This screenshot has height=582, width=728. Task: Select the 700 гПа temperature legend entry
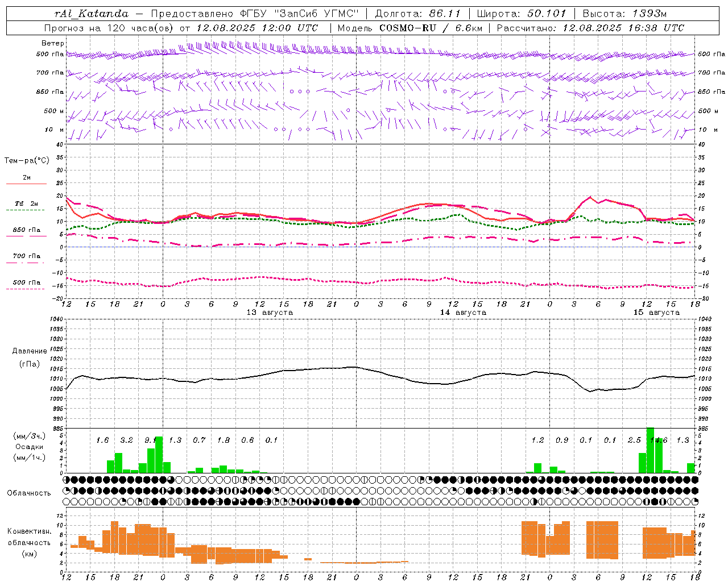27,256
